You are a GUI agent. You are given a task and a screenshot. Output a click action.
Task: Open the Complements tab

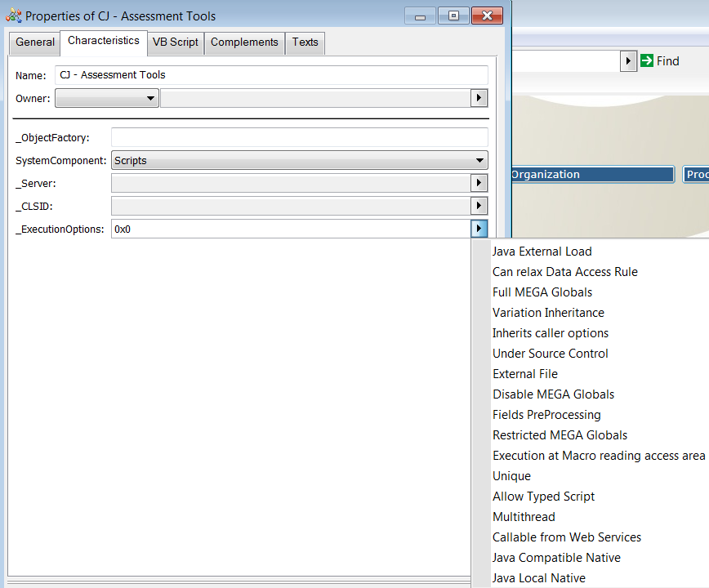tap(244, 42)
